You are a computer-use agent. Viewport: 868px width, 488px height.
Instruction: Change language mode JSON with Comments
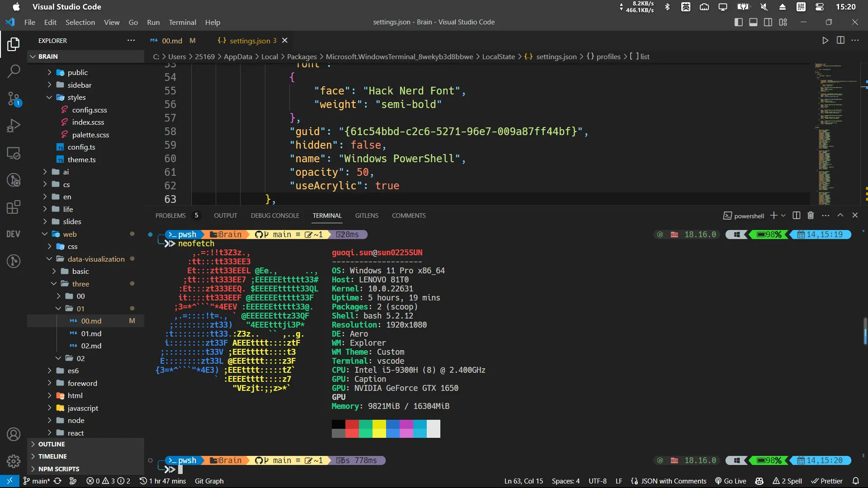tap(668, 481)
